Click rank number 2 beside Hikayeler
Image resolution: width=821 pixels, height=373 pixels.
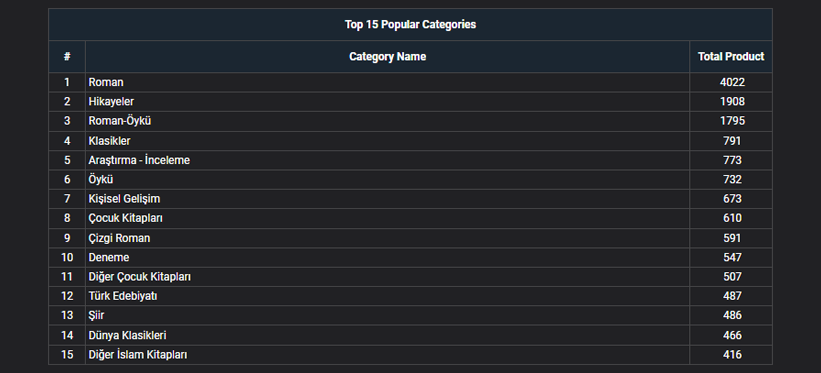click(x=67, y=102)
